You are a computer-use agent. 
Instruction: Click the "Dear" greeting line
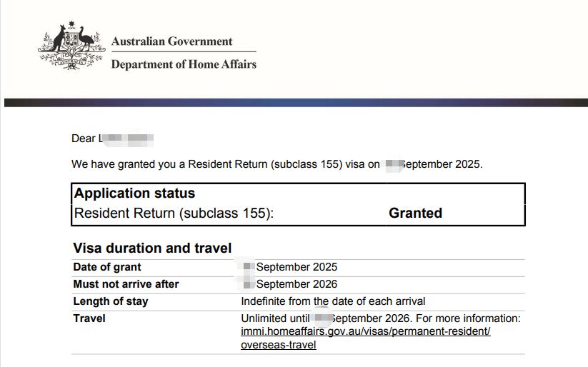[x=84, y=139]
